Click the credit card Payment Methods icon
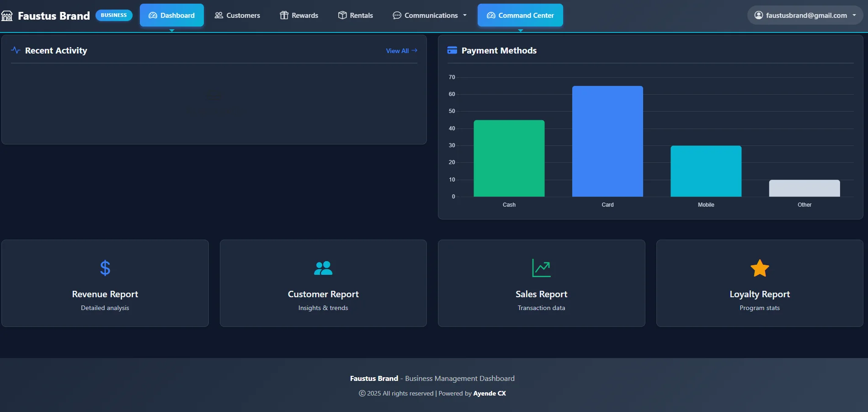Screen dimensions: 868x412 452,50
